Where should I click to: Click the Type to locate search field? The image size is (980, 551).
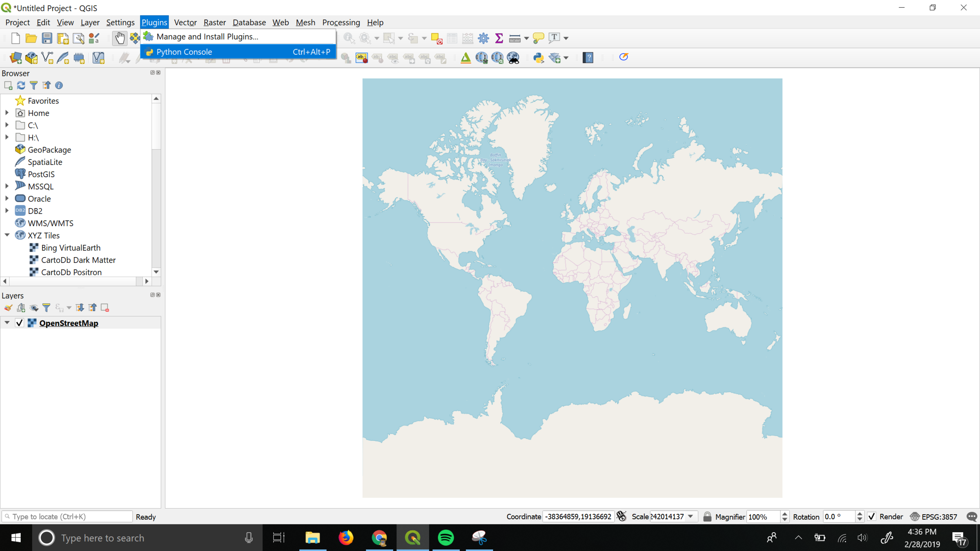(69, 516)
